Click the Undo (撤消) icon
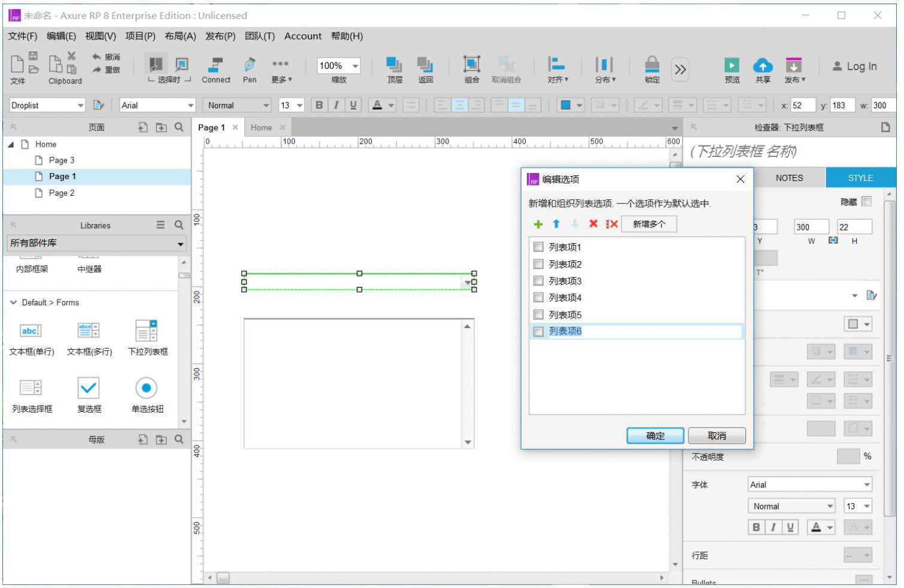The height and width of the screenshot is (588, 904). [106, 57]
